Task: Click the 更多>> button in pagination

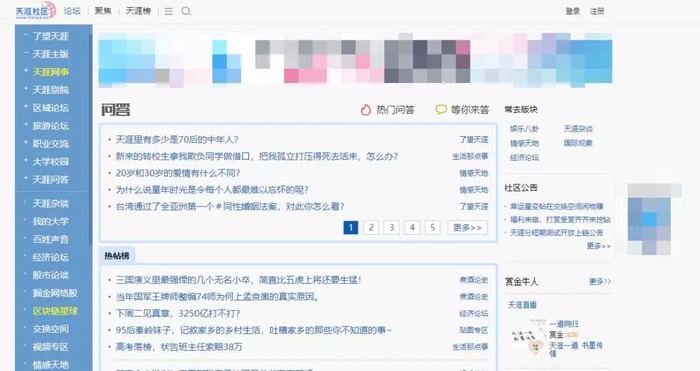Action: 467,228
